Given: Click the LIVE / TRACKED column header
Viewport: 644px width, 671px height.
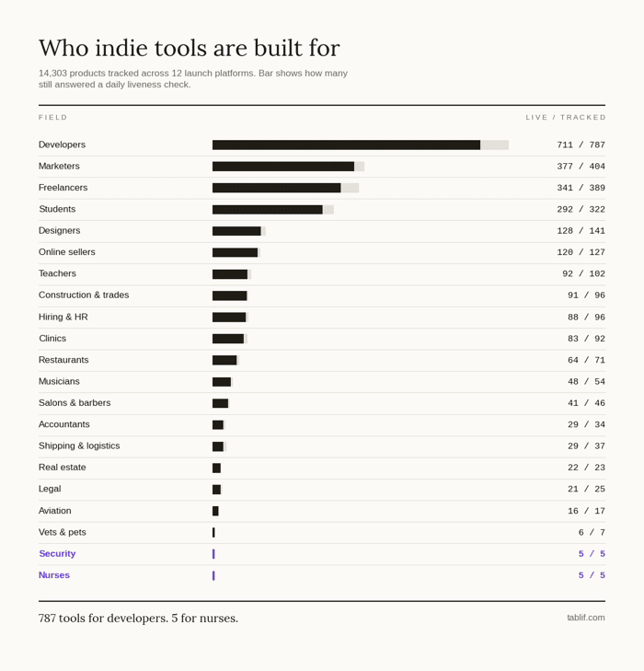Looking at the screenshot, I should tap(565, 117).
